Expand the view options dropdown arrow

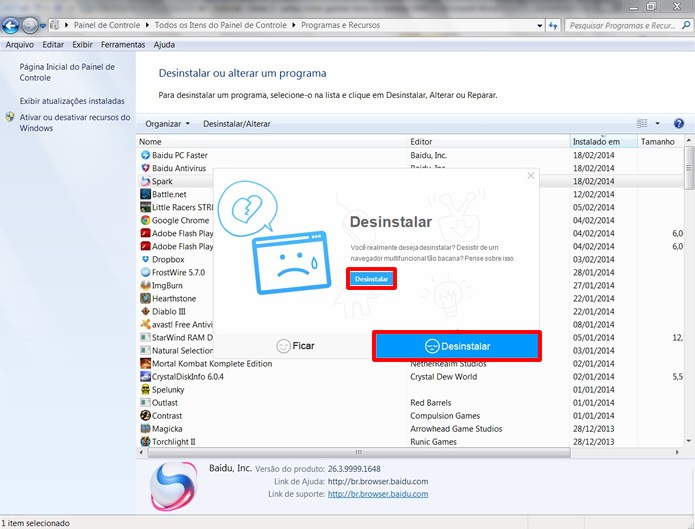tap(657, 123)
